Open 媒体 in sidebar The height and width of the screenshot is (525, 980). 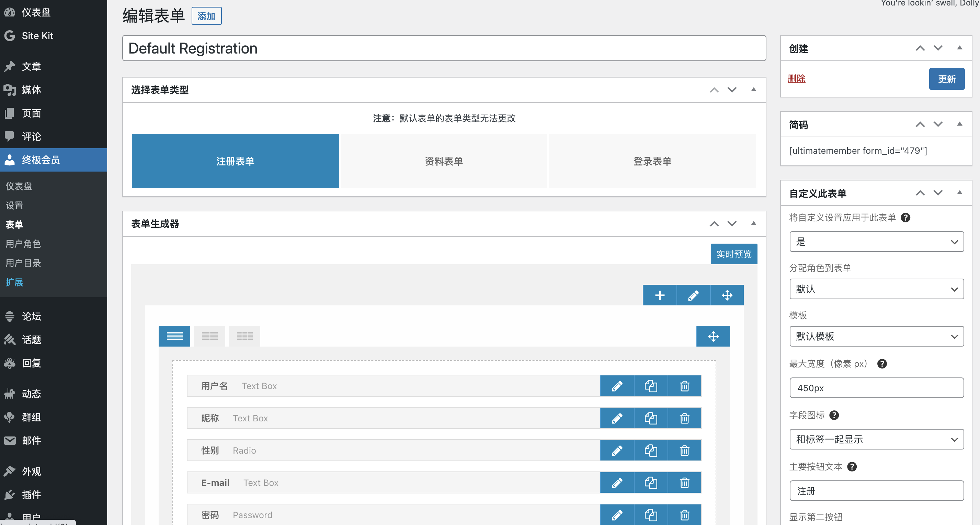[31, 90]
